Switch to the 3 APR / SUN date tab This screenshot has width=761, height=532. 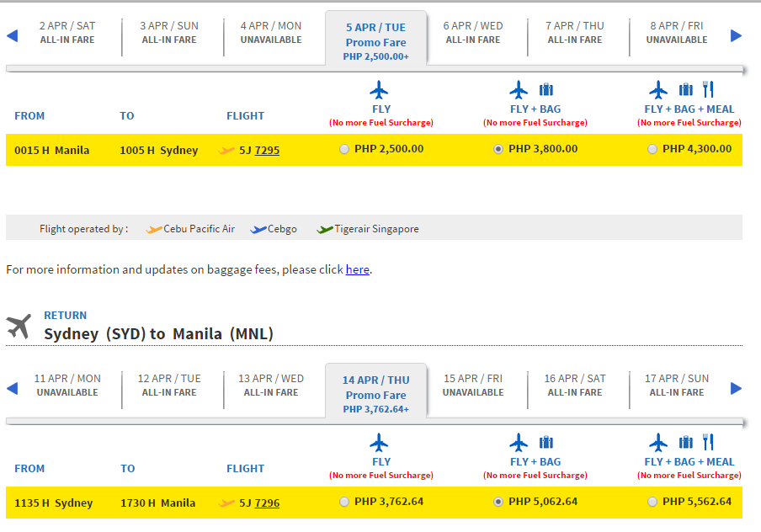point(169,33)
